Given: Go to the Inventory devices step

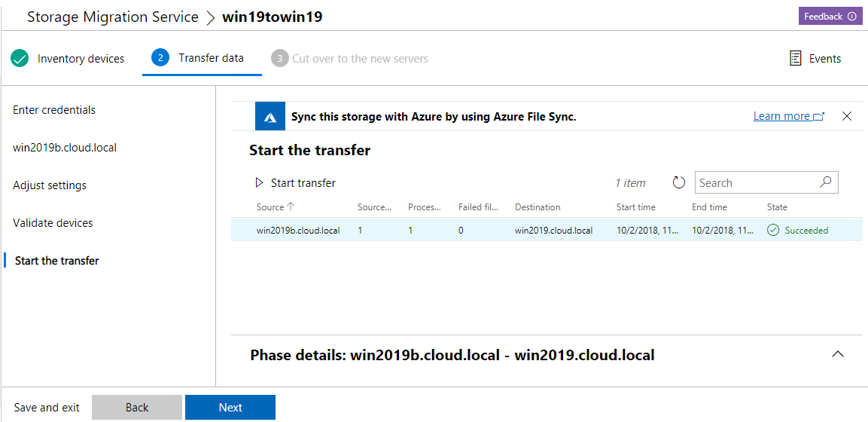Looking at the screenshot, I should (x=81, y=59).
